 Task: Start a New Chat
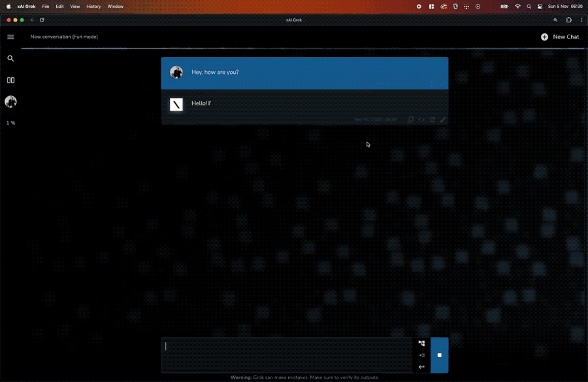tap(559, 37)
